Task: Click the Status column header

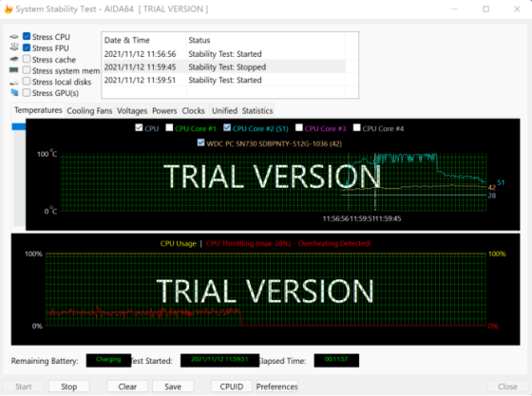Action: (x=266, y=40)
